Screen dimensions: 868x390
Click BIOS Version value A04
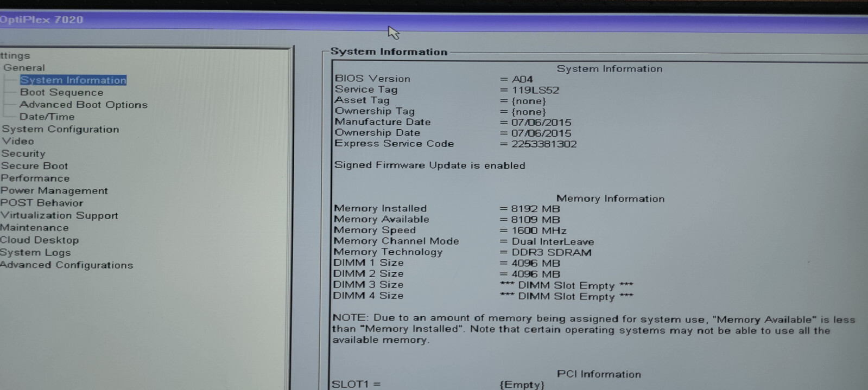[522, 79]
